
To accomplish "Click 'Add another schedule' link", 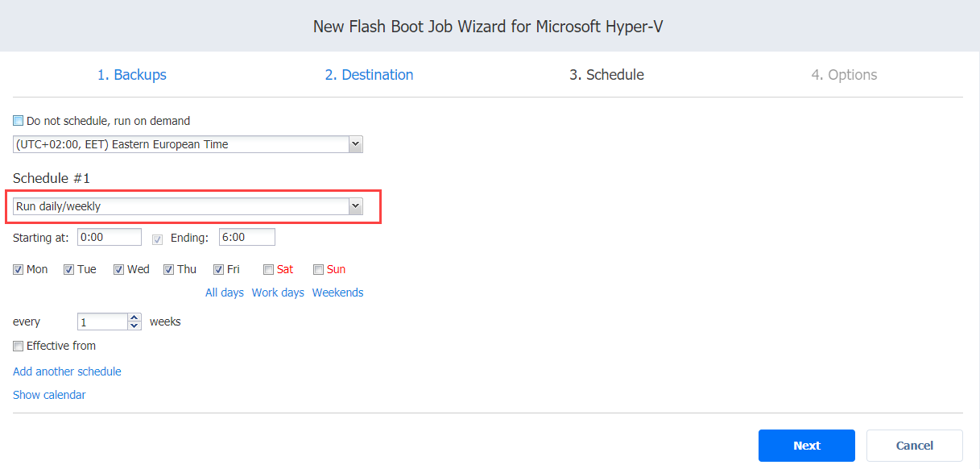I will click(67, 371).
